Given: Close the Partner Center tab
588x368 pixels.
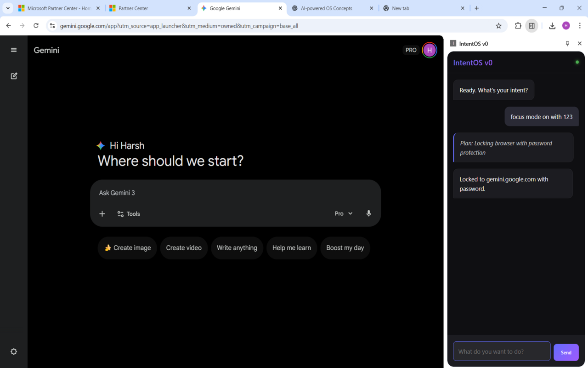Looking at the screenshot, I should coord(189,8).
